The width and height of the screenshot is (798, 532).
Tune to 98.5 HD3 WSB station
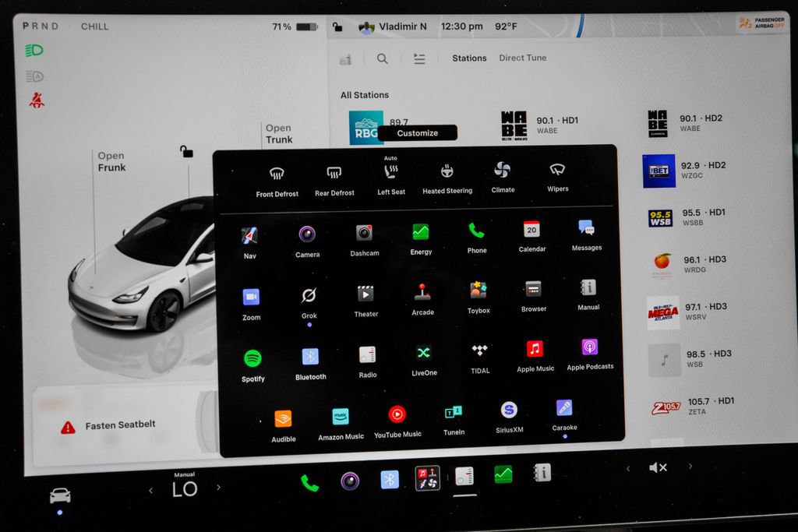pos(690,359)
